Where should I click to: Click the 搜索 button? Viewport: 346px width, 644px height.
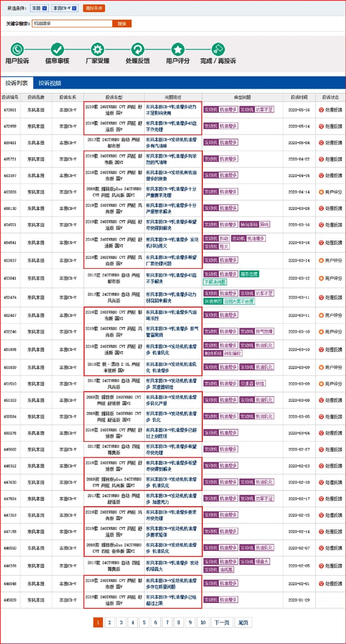click(x=122, y=24)
